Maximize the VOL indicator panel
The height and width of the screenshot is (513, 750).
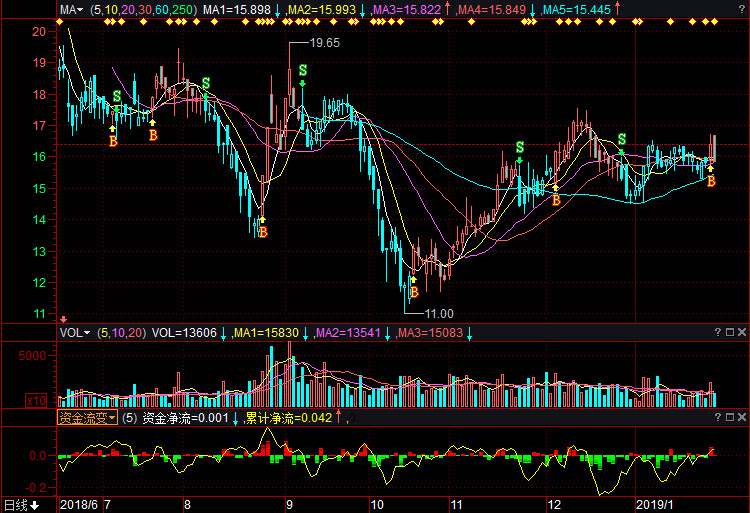coord(730,332)
